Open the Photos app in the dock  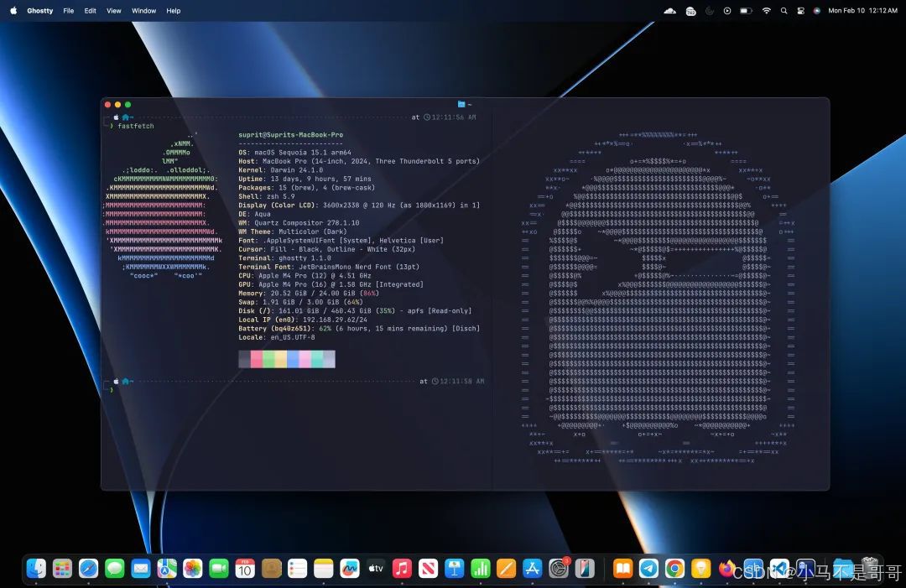point(193,569)
